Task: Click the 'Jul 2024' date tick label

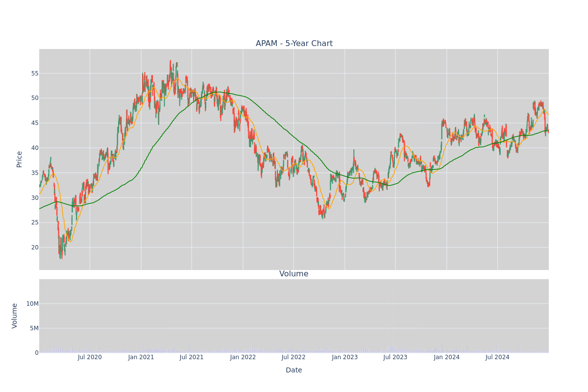Action: coord(497,357)
